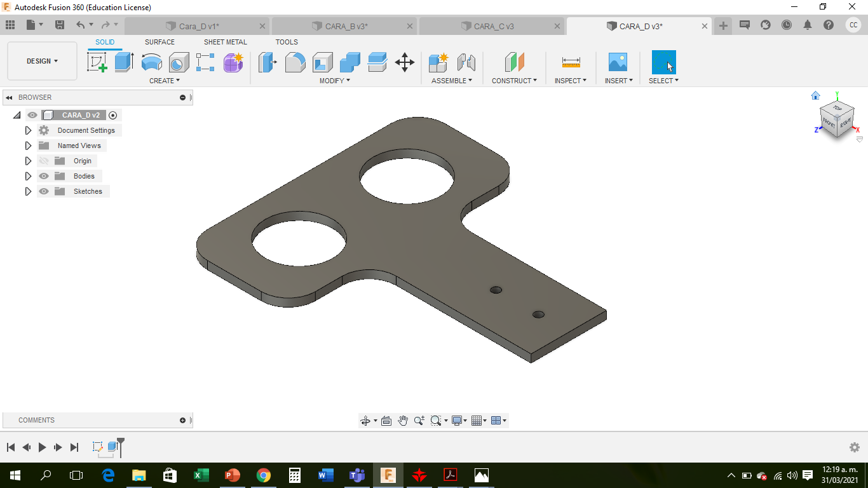
Task: Open Excel from the Windows taskbar
Action: (201, 475)
